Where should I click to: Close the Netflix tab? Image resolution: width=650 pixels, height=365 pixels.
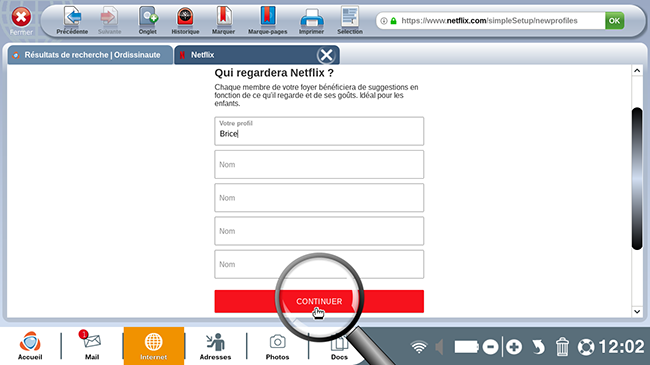point(326,55)
